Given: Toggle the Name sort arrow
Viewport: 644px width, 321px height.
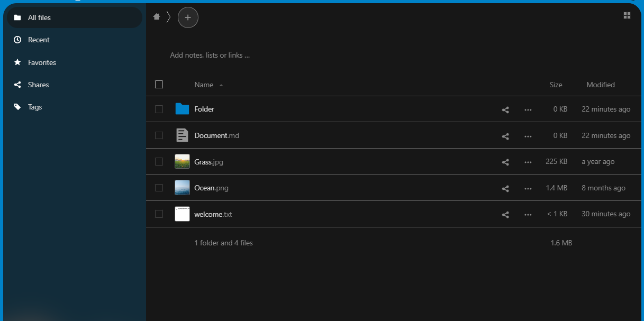Looking at the screenshot, I should 221,85.
